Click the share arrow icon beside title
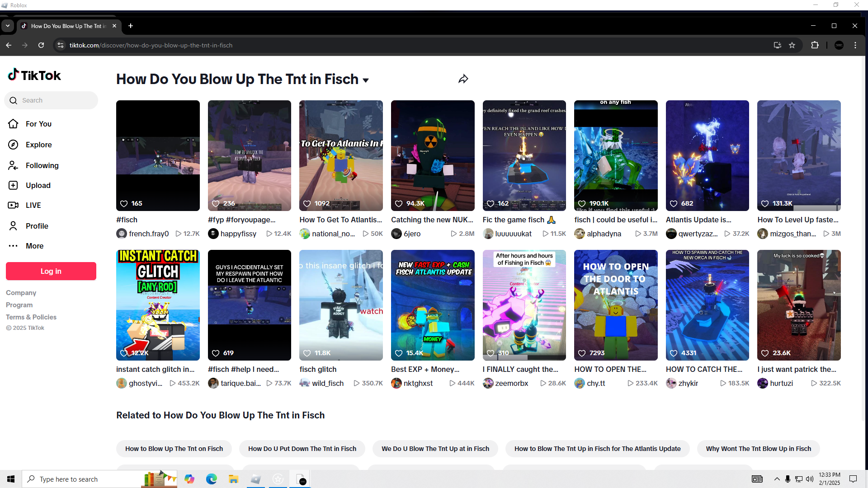The height and width of the screenshot is (488, 868). pos(463,79)
